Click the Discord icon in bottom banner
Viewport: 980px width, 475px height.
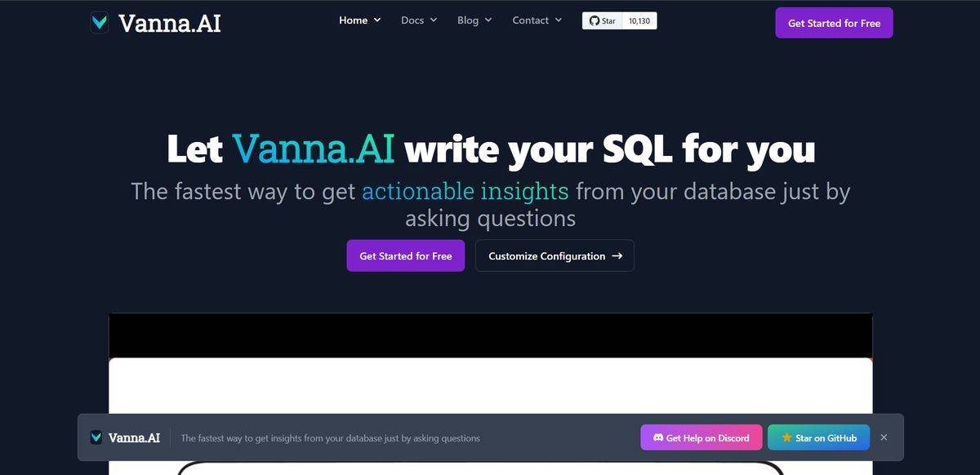coord(657,438)
